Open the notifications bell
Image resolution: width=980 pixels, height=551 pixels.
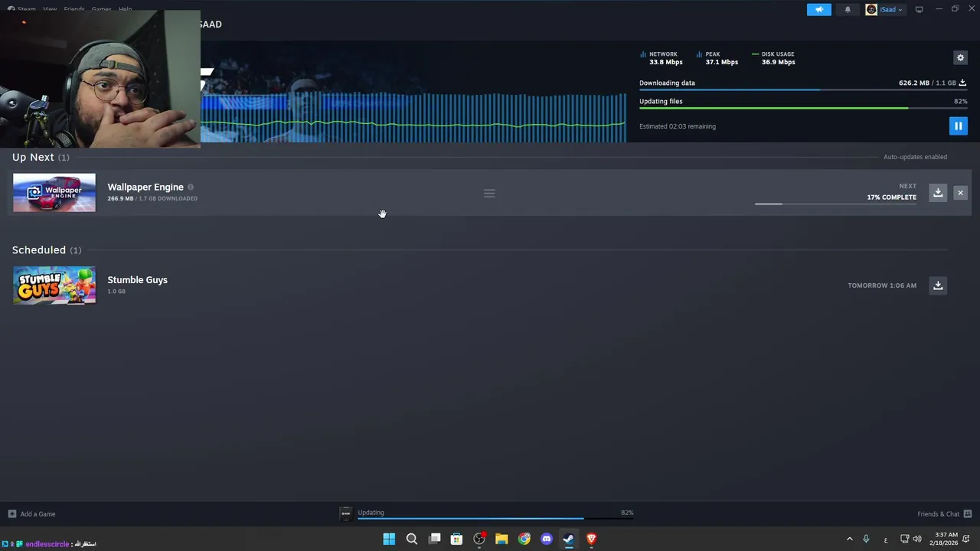point(848,9)
